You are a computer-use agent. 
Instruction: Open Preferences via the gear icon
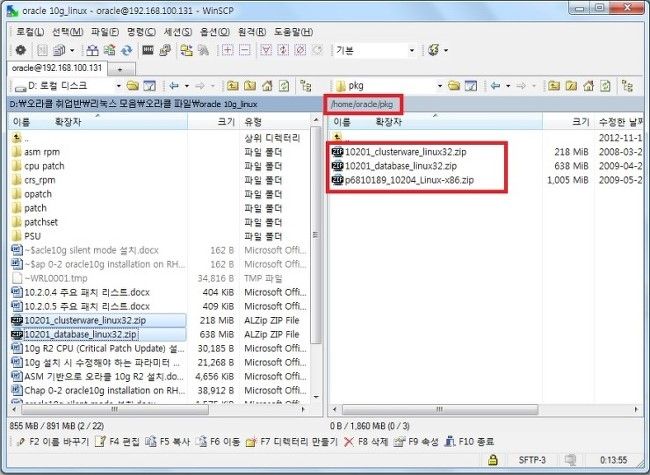click(x=20, y=51)
